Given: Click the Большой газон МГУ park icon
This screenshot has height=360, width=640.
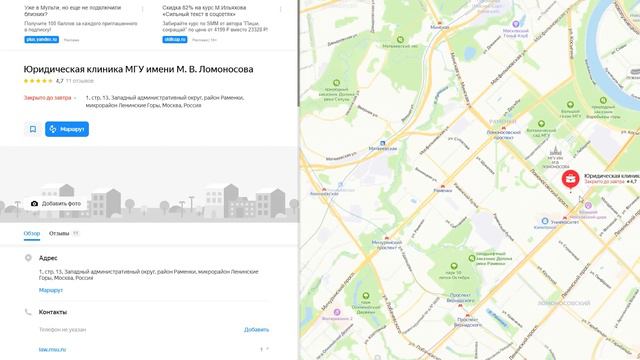Looking at the screenshot, I should click(570, 104).
